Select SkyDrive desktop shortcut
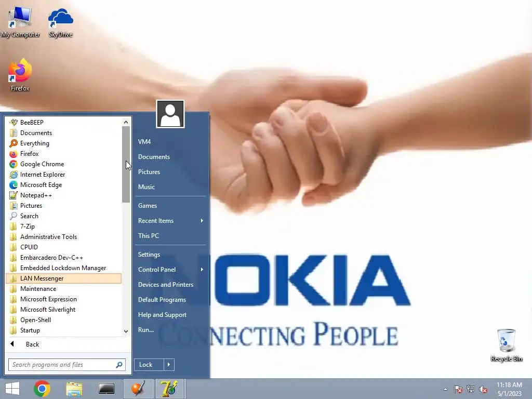 click(x=60, y=22)
